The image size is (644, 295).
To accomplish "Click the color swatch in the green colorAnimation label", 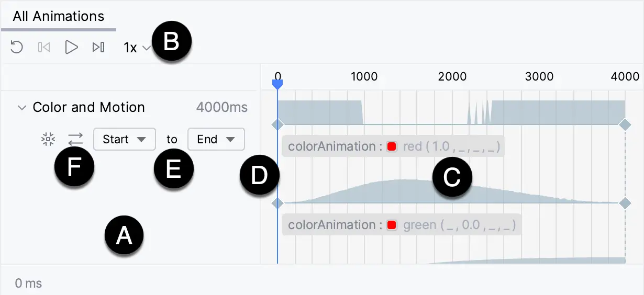I will coord(392,225).
